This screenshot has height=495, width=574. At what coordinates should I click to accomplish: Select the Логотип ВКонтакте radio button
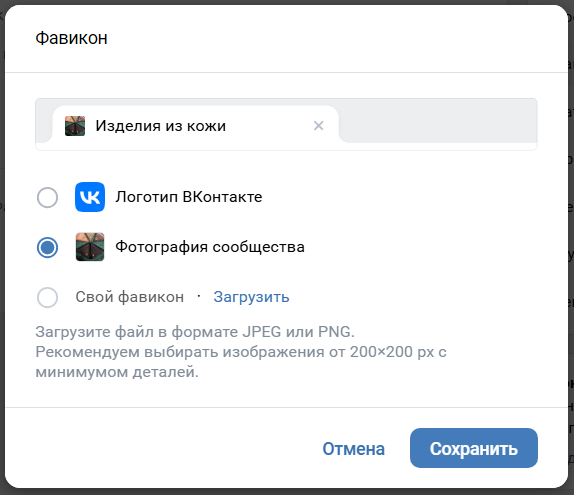pyautogui.click(x=47, y=197)
